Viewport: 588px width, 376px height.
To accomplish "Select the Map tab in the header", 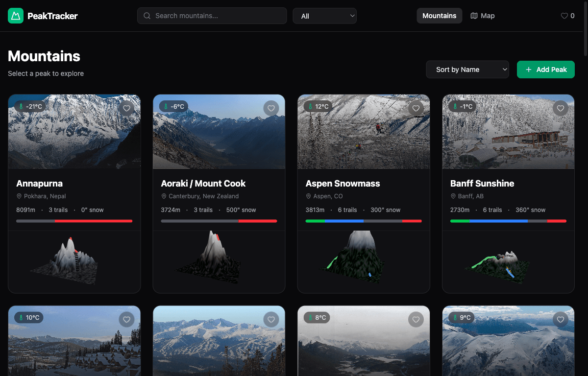I will click(x=482, y=16).
